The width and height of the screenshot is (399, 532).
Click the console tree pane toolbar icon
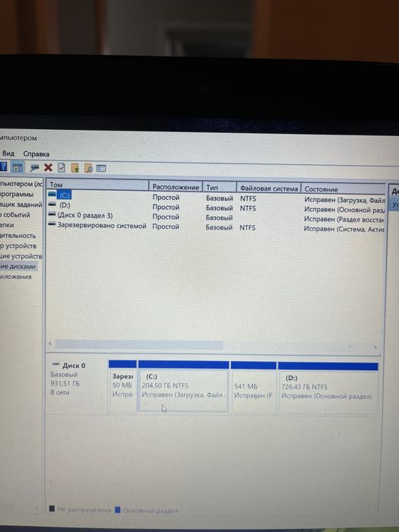coord(17,167)
